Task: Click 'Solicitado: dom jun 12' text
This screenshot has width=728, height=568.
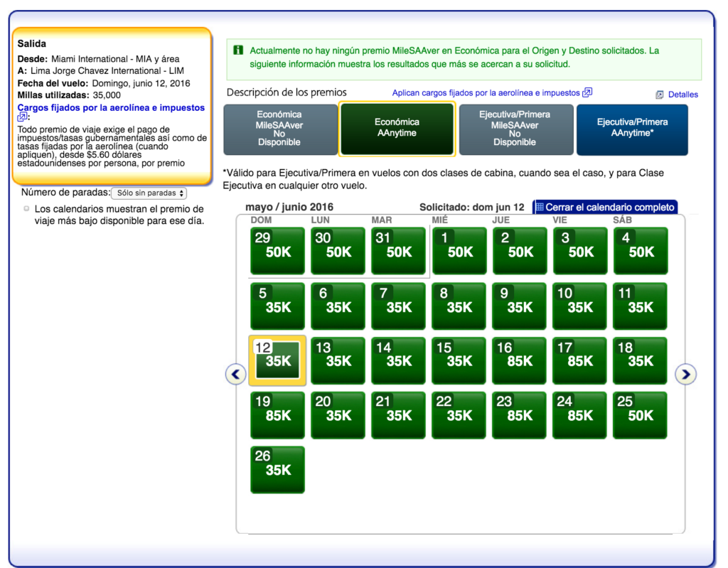Action: point(472,207)
